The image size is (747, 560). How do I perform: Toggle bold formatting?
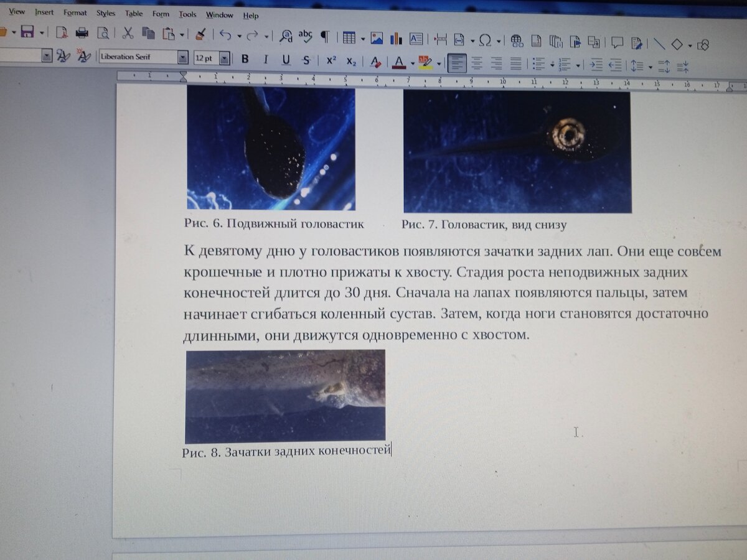(245, 59)
